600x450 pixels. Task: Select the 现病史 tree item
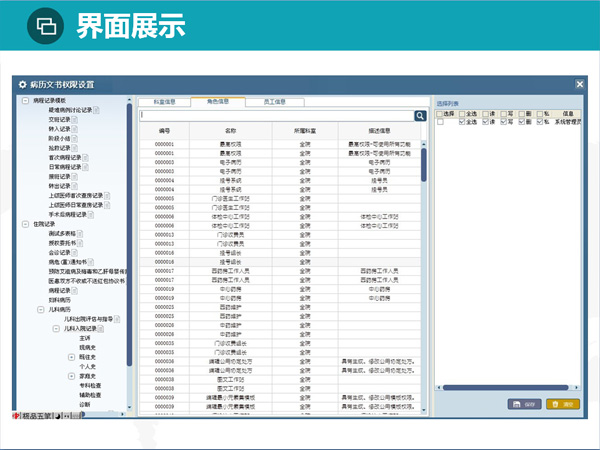click(x=87, y=348)
